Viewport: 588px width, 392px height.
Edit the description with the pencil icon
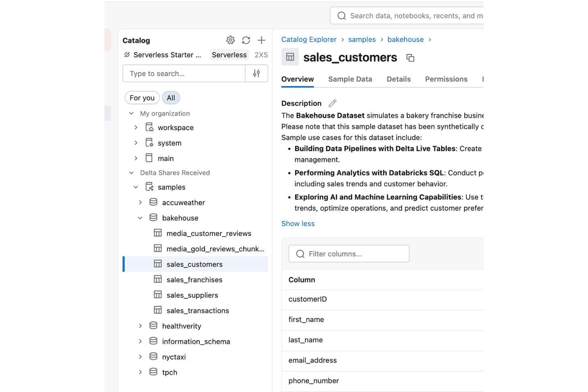pos(332,103)
